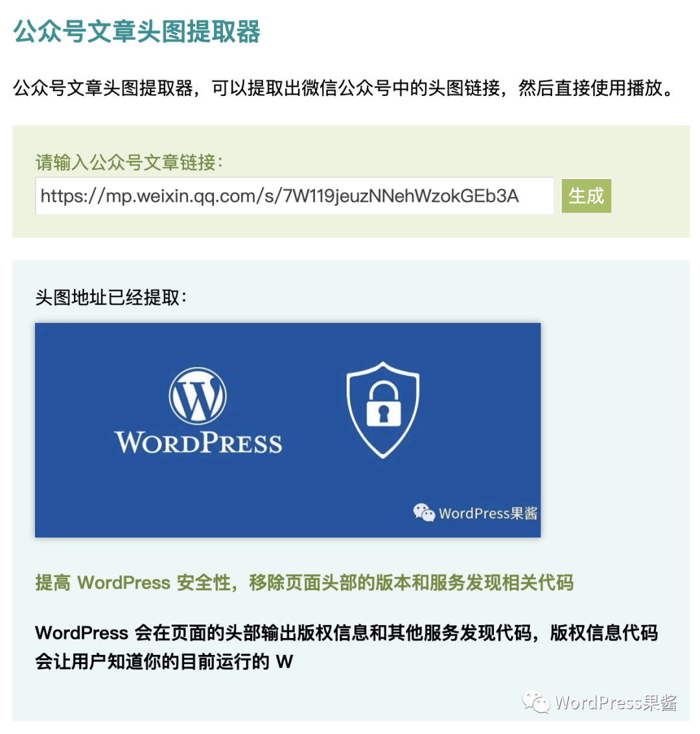
Task: Click the 请输入公众号文章链接 label
Action: (x=129, y=163)
